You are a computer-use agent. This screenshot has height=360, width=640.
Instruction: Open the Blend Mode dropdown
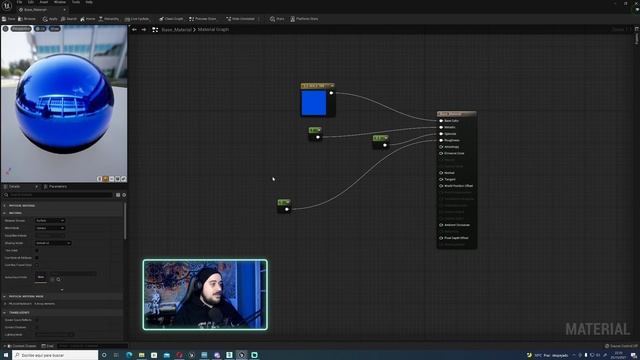pos(50,228)
